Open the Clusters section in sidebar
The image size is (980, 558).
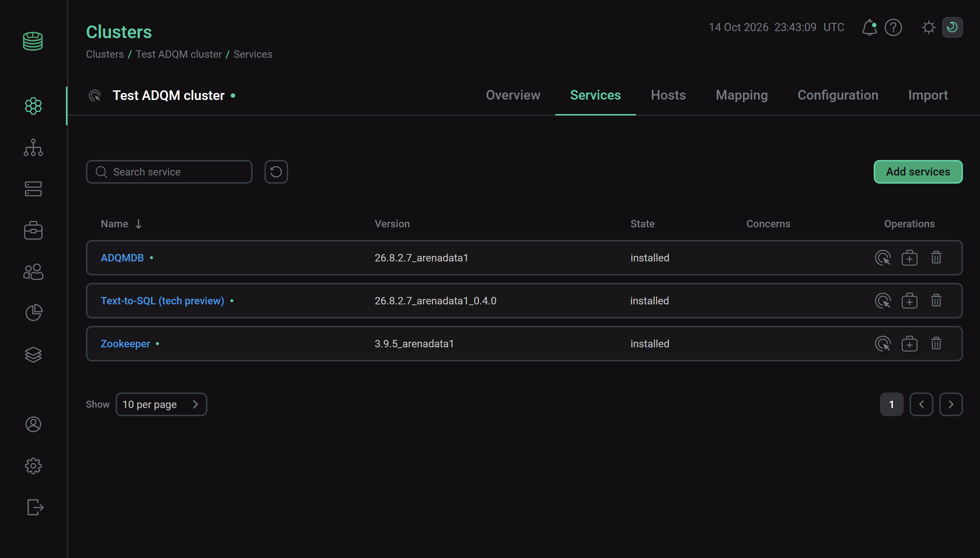click(x=33, y=106)
